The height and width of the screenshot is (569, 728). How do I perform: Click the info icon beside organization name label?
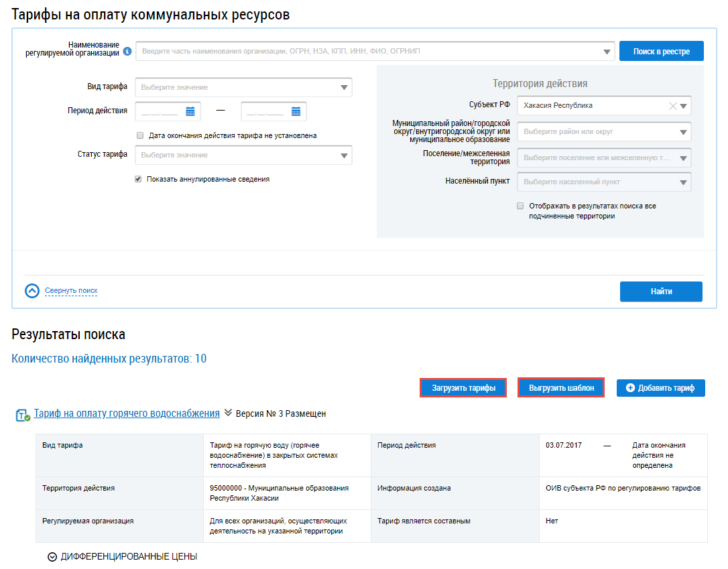[127, 51]
